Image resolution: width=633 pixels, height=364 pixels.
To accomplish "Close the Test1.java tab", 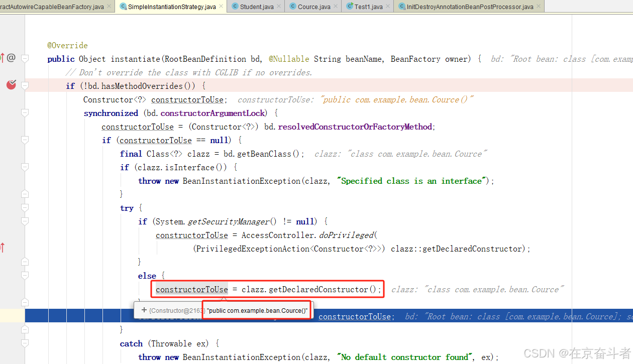I will [x=387, y=7].
